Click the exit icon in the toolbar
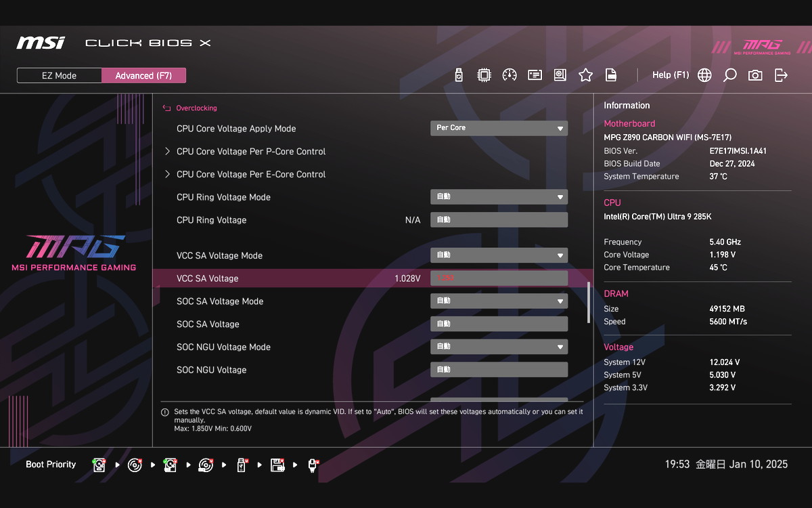This screenshot has width=812, height=508. pyautogui.click(x=781, y=75)
